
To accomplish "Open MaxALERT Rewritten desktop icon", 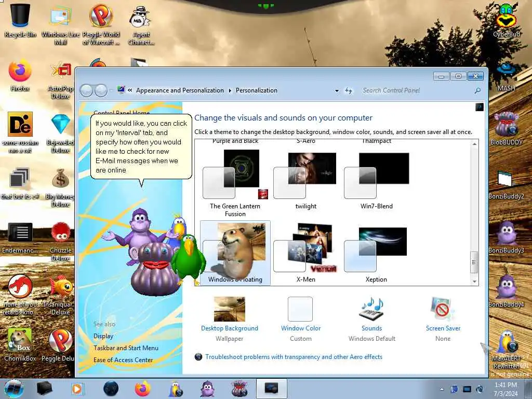I will [506, 350].
